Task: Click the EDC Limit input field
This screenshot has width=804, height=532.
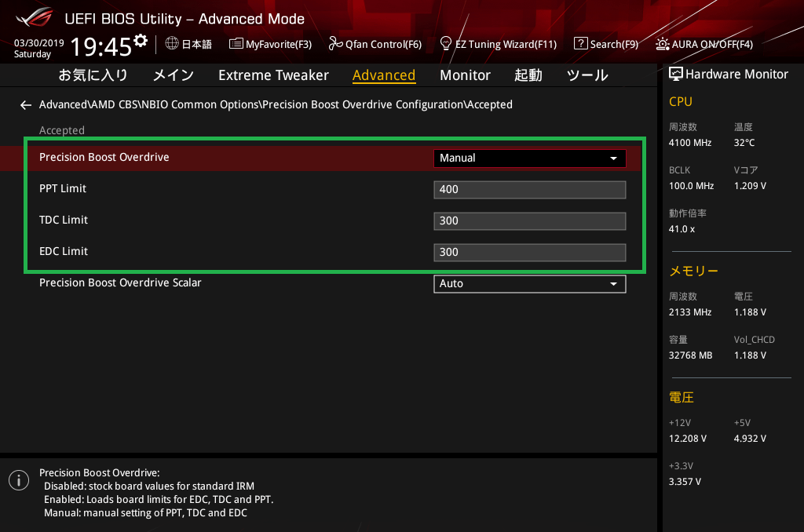Action: click(530, 252)
